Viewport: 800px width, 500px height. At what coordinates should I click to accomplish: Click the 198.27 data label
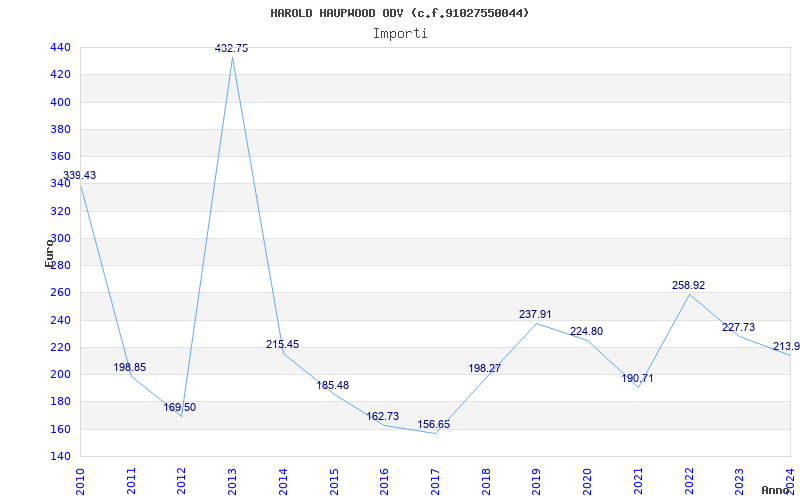click(x=485, y=368)
